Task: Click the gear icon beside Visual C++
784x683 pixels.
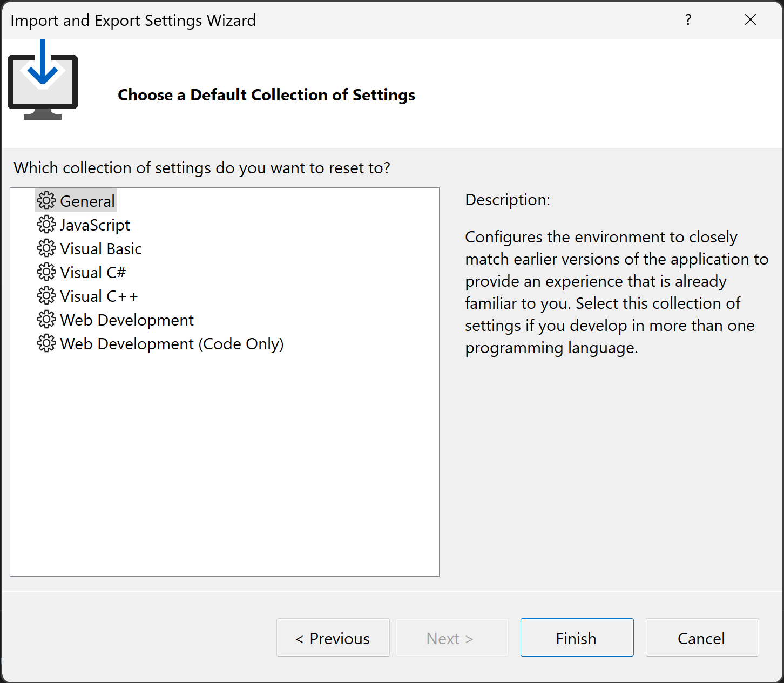Action: (x=46, y=295)
